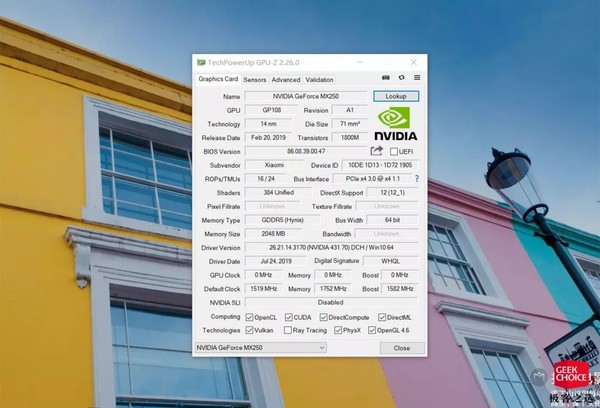Click the Device ID field 10DE 1D13
600x408 pixels.
(380, 165)
